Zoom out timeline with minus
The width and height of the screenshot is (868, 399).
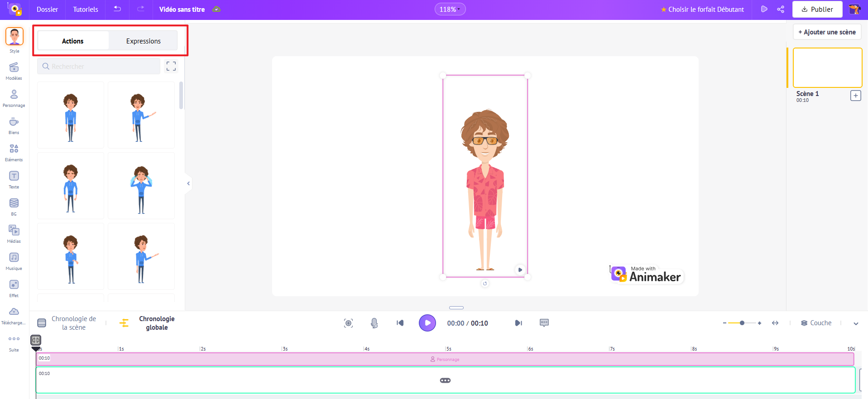[725, 323]
